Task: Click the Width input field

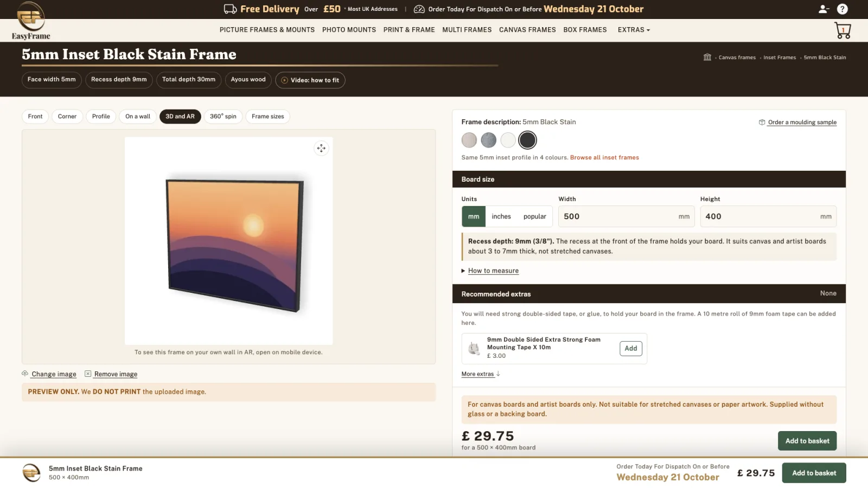Action: (x=627, y=216)
